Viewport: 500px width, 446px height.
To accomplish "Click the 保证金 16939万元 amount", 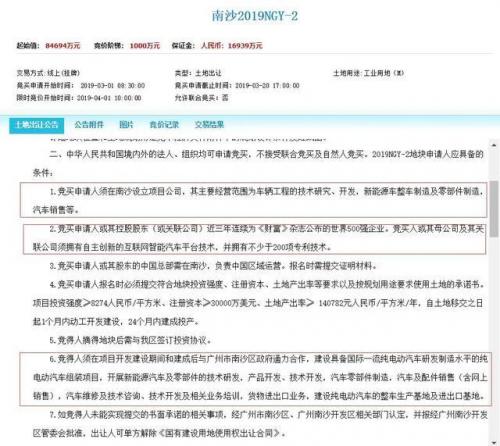I will [x=232, y=46].
